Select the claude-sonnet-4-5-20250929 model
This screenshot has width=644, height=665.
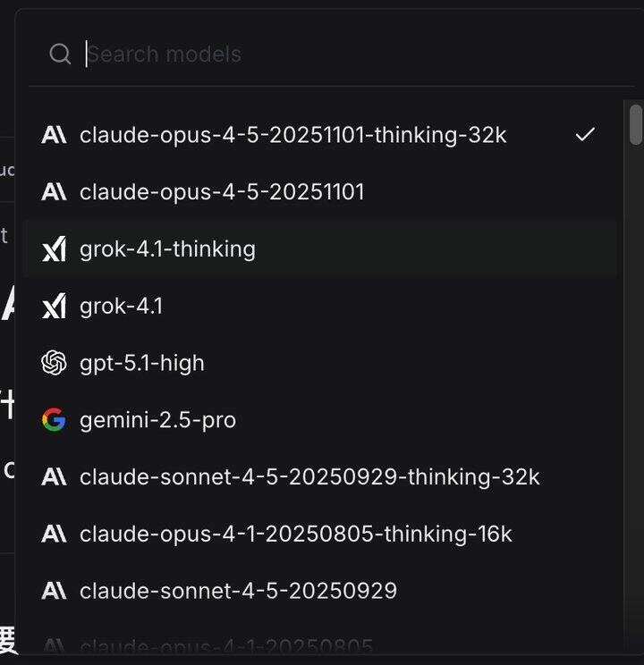point(238,591)
